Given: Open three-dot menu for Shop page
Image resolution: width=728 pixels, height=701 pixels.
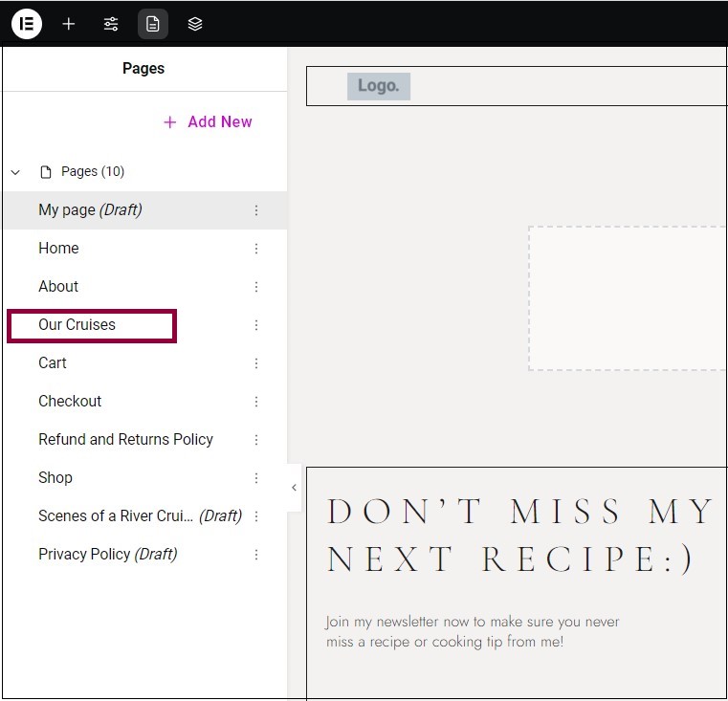Looking at the screenshot, I should point(256,478).
